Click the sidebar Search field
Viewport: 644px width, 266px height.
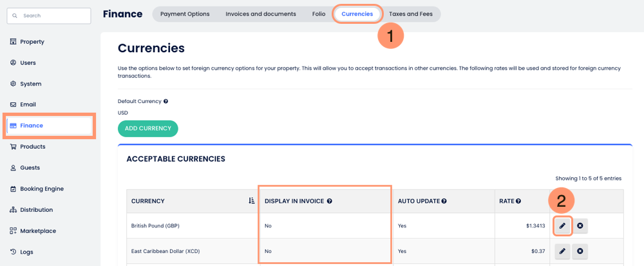(x=49, y=15)
